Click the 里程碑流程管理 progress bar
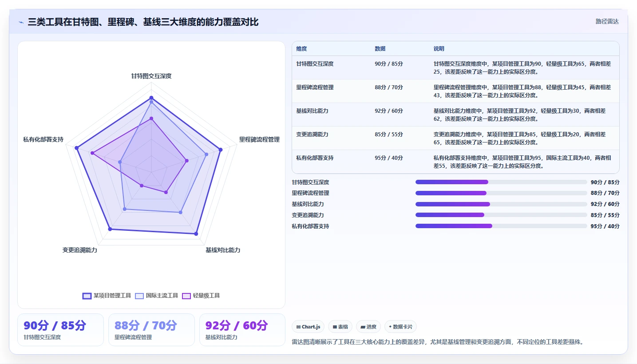This screenshot has width=637, height=364. click(x=501, y=193)
